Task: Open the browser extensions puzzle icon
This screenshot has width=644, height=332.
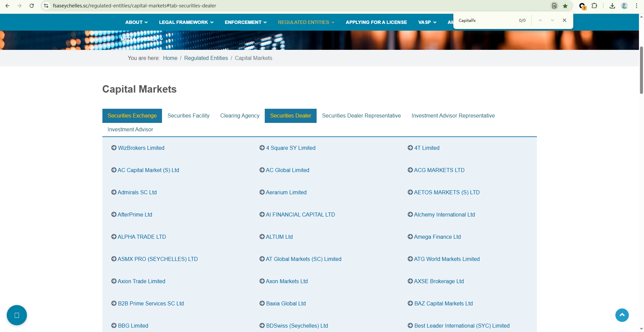Action: coord(594,6)
